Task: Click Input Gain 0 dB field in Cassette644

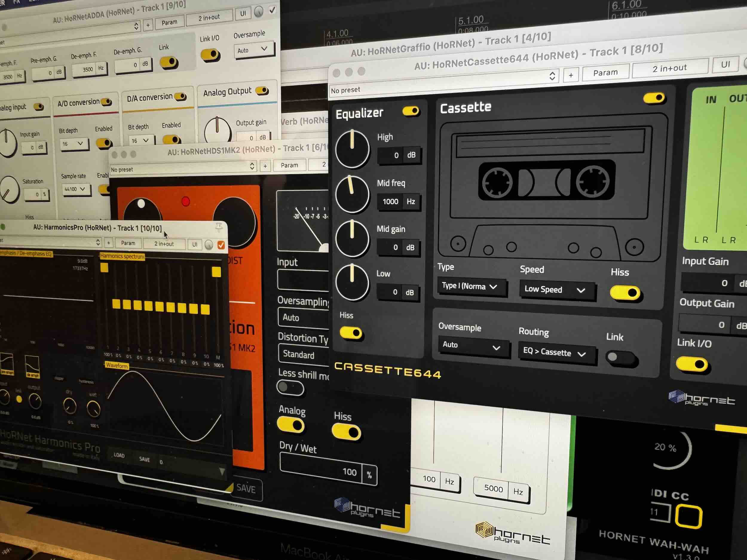Action: point(714,283)
